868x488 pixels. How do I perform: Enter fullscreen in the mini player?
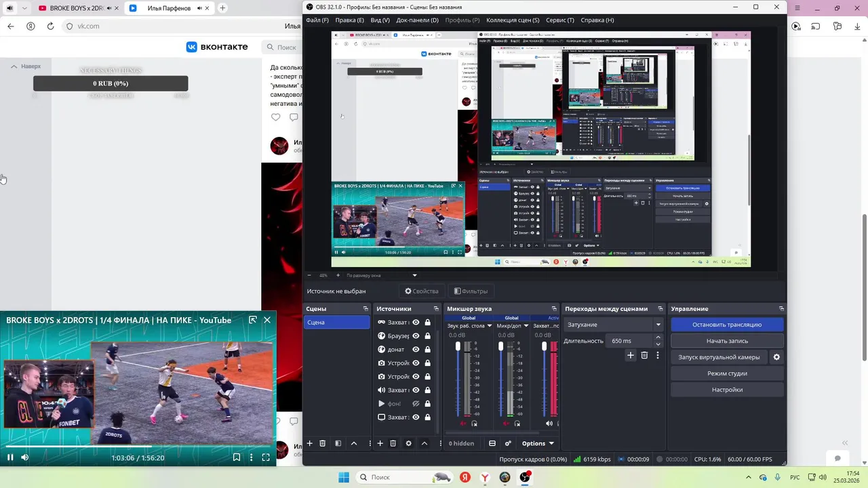[266, 457]
